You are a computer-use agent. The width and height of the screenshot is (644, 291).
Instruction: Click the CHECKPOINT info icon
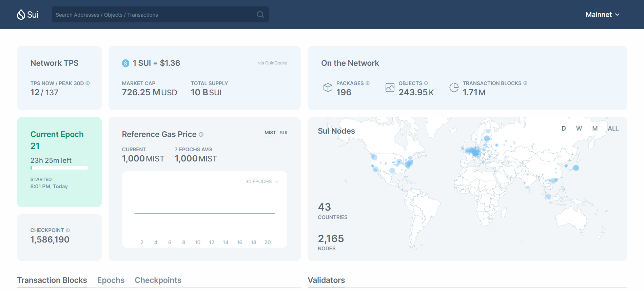click(x=68, y=230)
